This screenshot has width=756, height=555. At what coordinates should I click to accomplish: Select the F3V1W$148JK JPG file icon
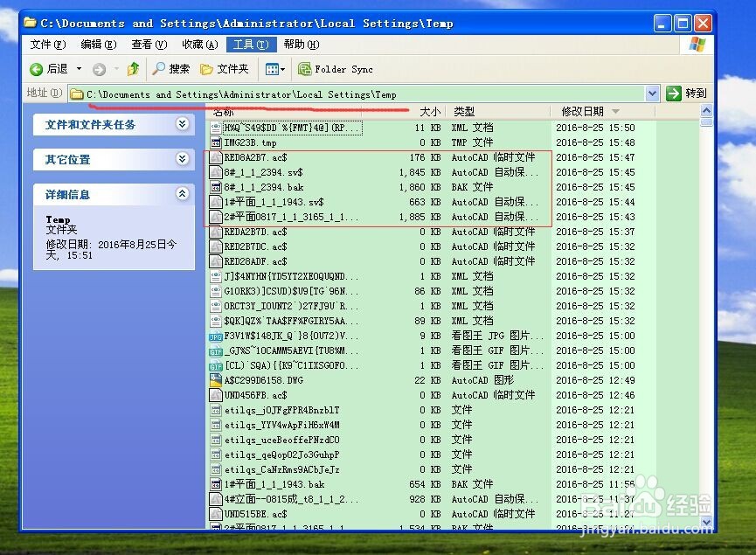click(x=216, y=336)
